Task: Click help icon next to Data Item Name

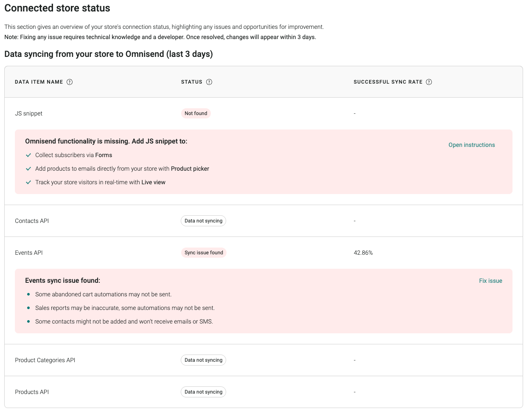Action: (x=70, y=82)
